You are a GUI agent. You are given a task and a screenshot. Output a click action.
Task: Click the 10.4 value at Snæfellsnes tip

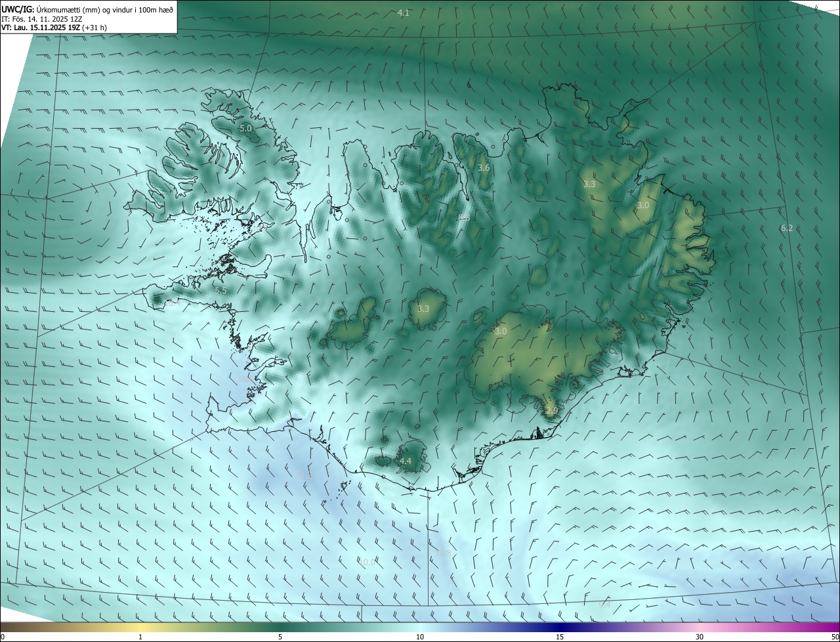172,303
